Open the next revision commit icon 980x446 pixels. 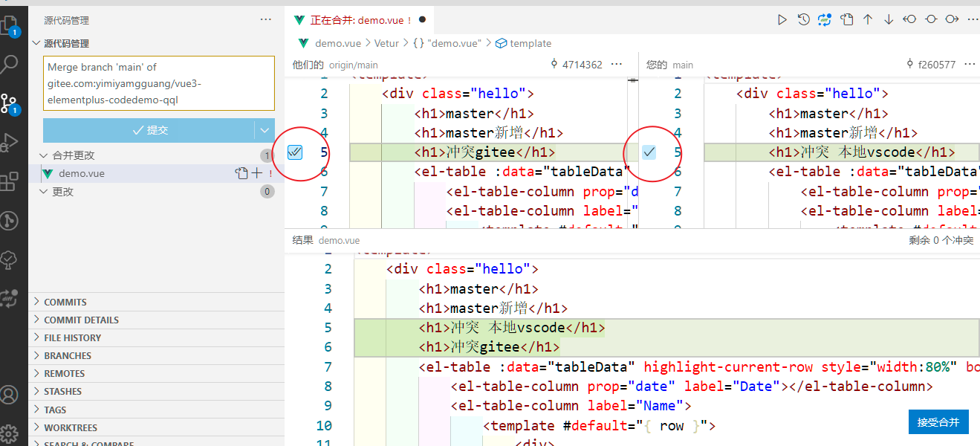952,20
